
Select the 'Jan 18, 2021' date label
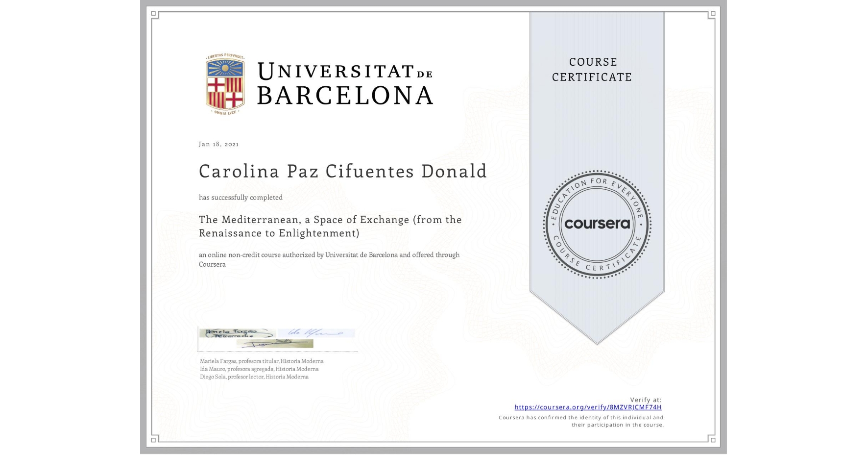[x=219, y=144]
